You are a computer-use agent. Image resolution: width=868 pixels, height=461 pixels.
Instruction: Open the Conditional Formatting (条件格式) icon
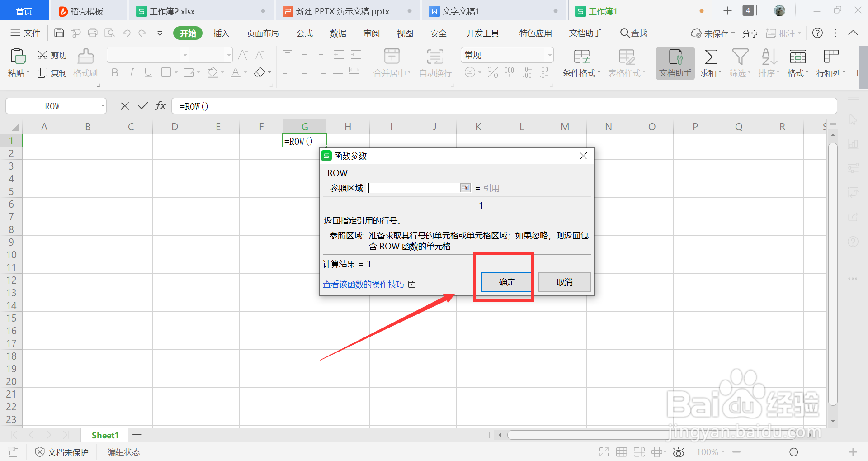(x=582, y=57)
